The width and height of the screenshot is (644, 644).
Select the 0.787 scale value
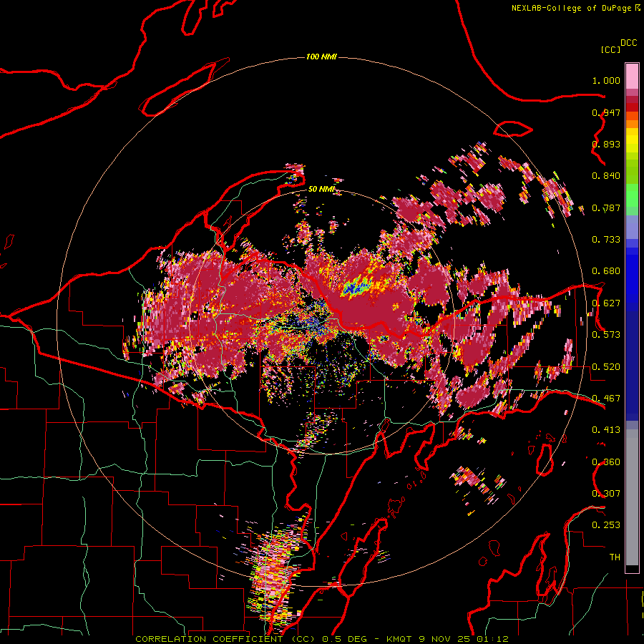(606, 208)
